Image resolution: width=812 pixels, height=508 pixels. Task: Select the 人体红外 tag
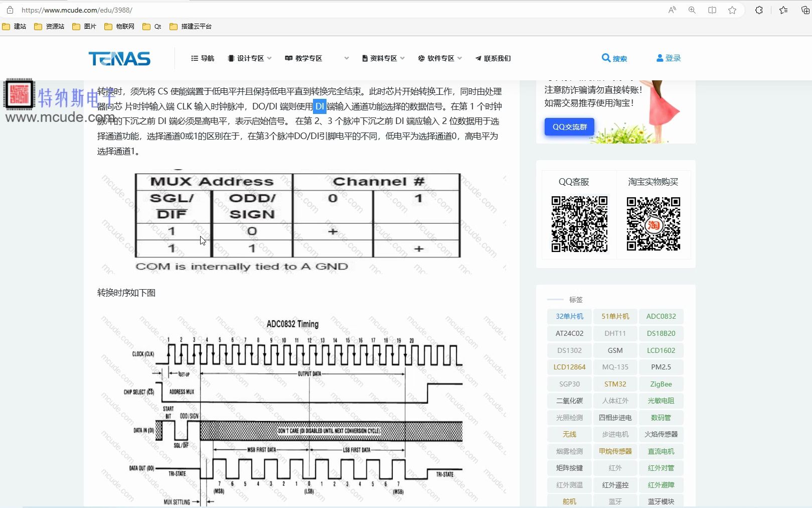tap(615, 401)
